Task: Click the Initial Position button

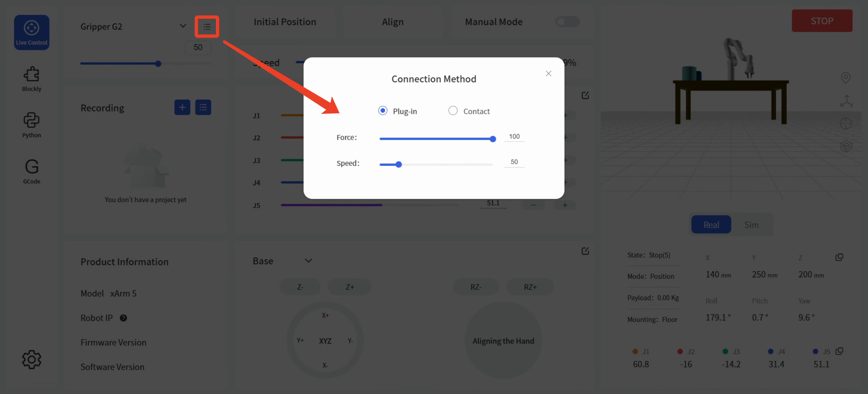Action: pos(285,22)
